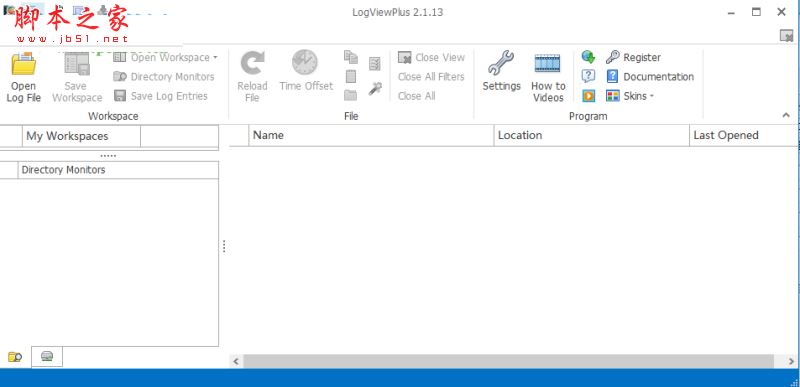Click Close All in the File group
The image size is (800, 387).
click(416, 96)
